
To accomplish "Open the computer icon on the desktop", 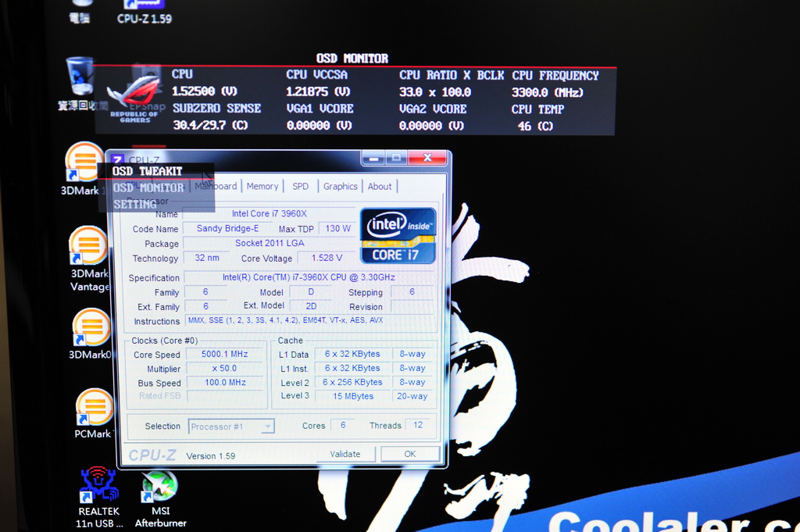I will pos(80,12).
